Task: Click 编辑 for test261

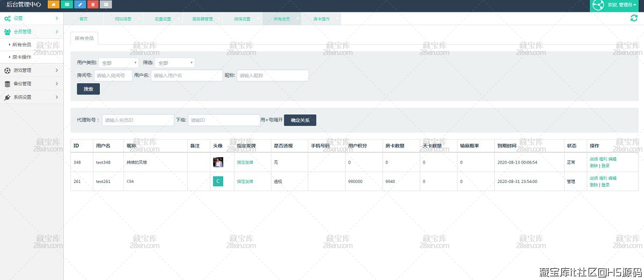Action: pyautogui.click(x=612, y=178)
